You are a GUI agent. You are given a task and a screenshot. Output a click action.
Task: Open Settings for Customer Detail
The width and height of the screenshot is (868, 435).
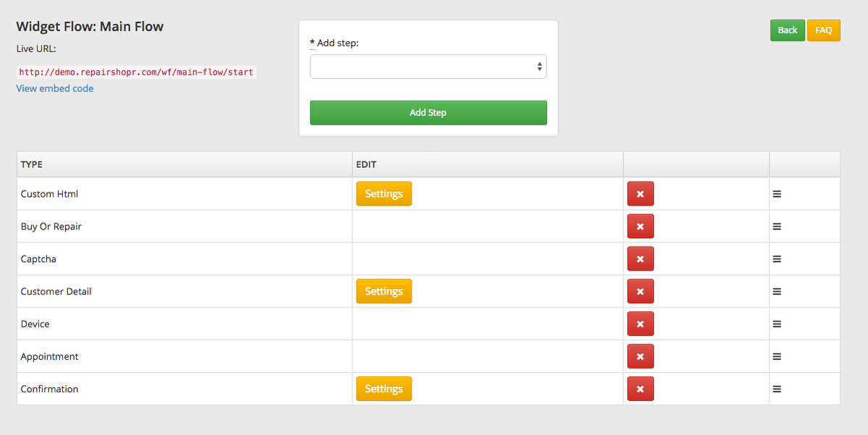pyautogui.click(x=383, y=292)
